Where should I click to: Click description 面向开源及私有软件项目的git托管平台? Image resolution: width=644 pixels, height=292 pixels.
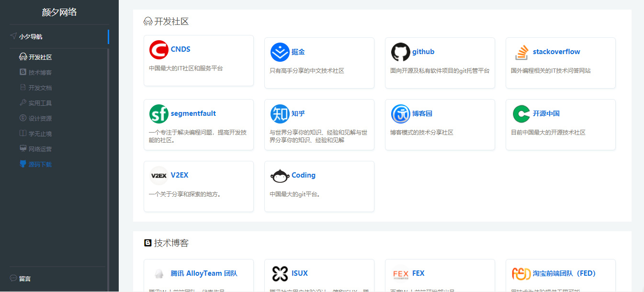pyautogui.click(x=440, y=71)
